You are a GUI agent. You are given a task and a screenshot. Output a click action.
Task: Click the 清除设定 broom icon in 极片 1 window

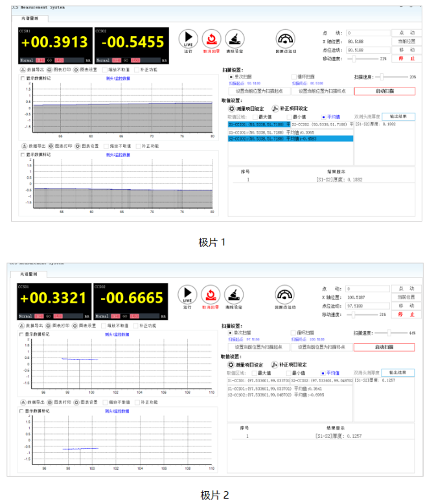click(x=235, y=39)
